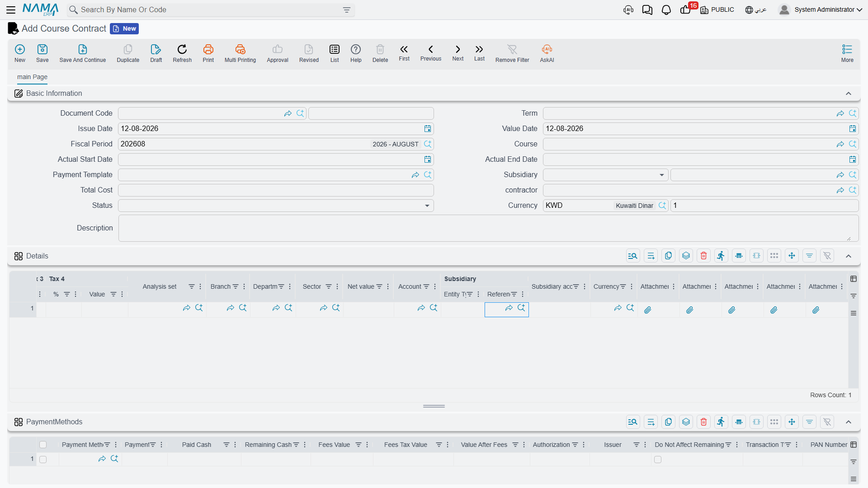Select the main Page tab
The width and height of the screenshot is (868, 488).
click(32, 77)
